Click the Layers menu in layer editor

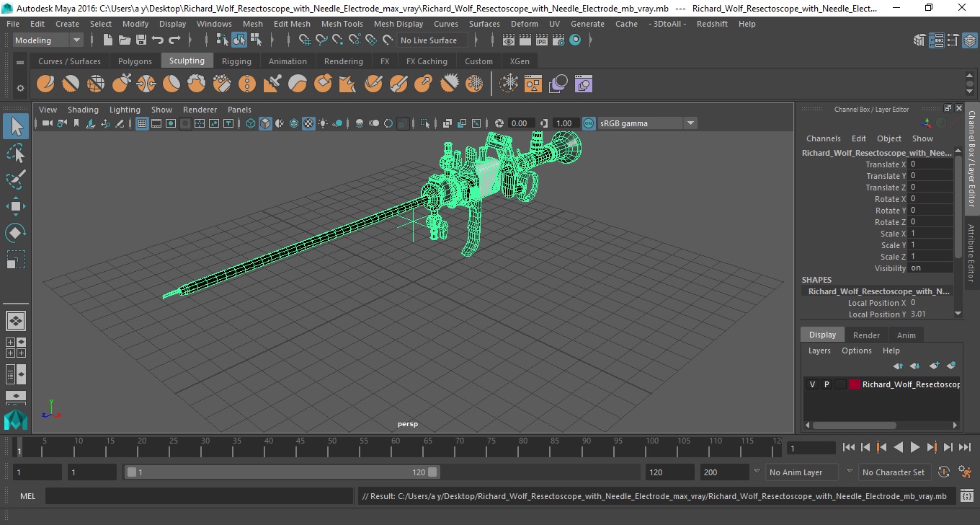tap(819, 350)
